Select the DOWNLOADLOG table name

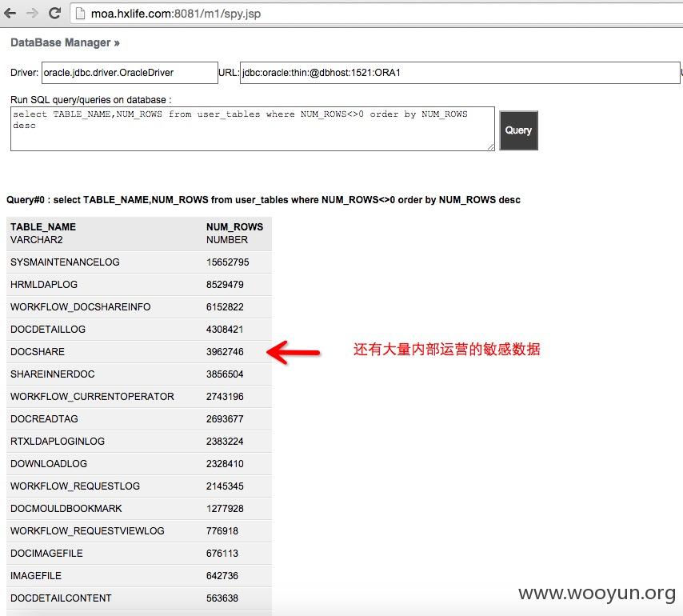click(x=49, y=464)
